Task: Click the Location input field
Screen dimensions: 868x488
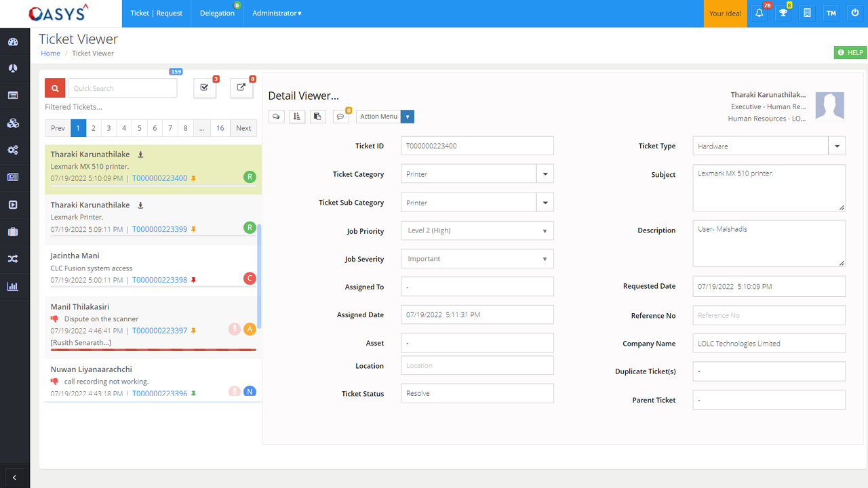Action: point(477,365)
